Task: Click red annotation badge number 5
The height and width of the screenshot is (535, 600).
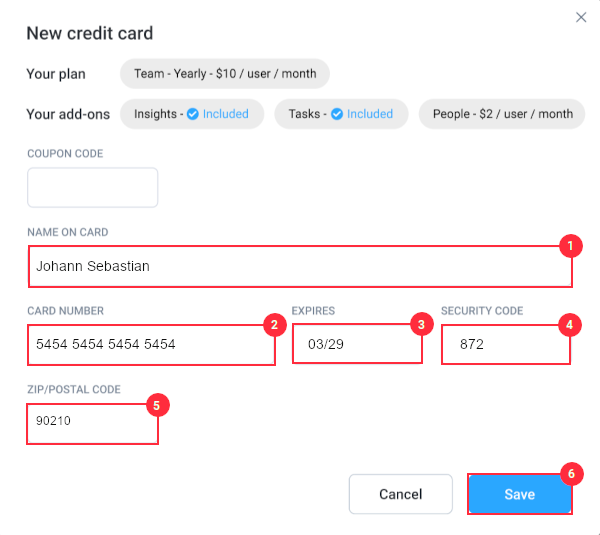Action: pyautogui.click(x=158, y=405)
